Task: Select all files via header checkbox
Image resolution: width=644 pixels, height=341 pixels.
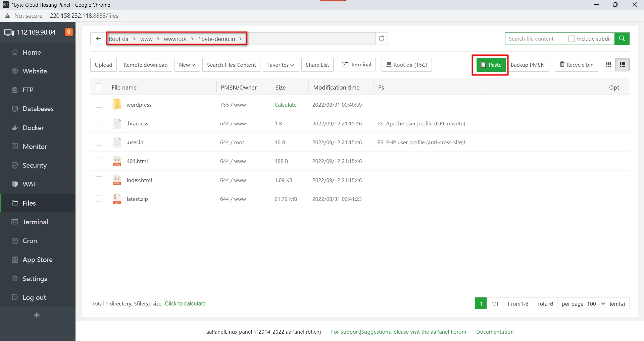Action: pyautogui.click(x=99, y=87)
